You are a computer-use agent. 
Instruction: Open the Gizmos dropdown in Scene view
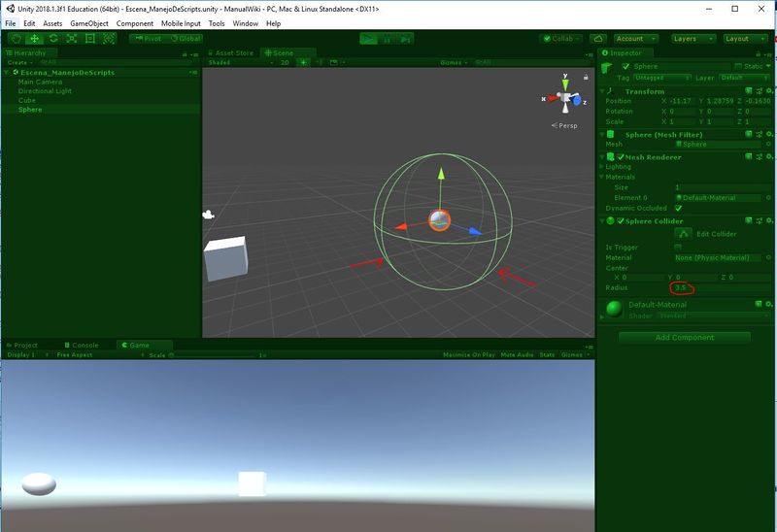[454, 62]
